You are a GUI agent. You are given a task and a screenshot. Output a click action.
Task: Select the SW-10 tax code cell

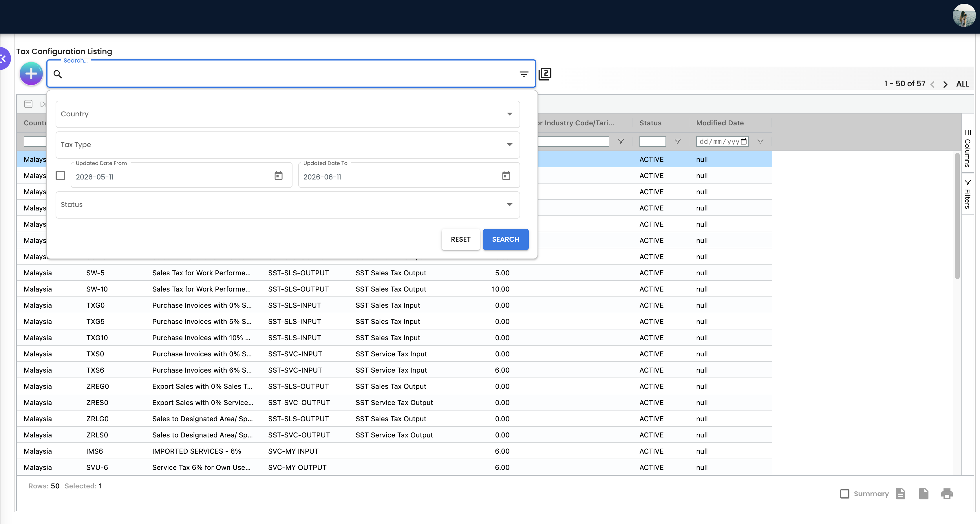pyautogui.click(x=97, y=289)
